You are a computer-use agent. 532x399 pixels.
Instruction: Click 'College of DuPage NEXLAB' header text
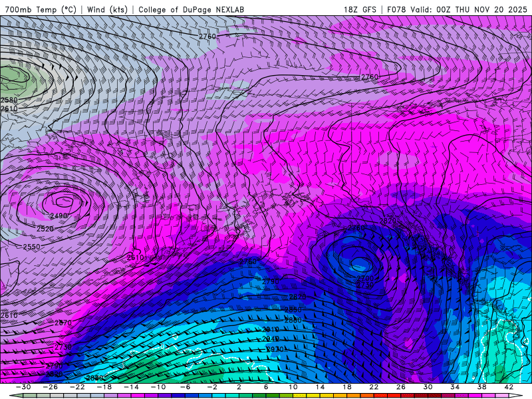click(191, 9)
